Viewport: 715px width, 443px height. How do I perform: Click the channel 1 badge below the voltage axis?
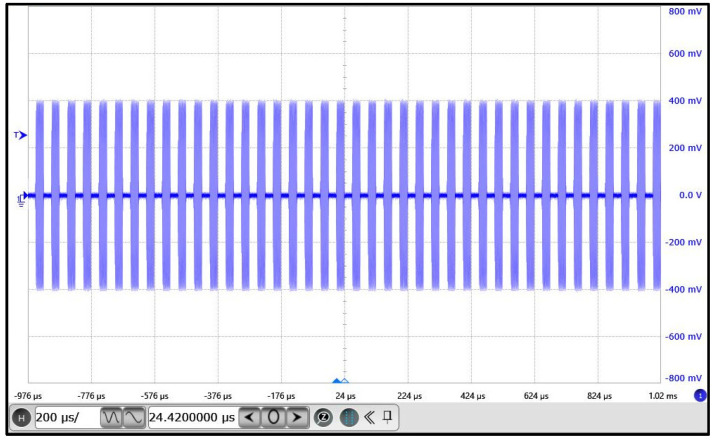[x=700, y=395]
